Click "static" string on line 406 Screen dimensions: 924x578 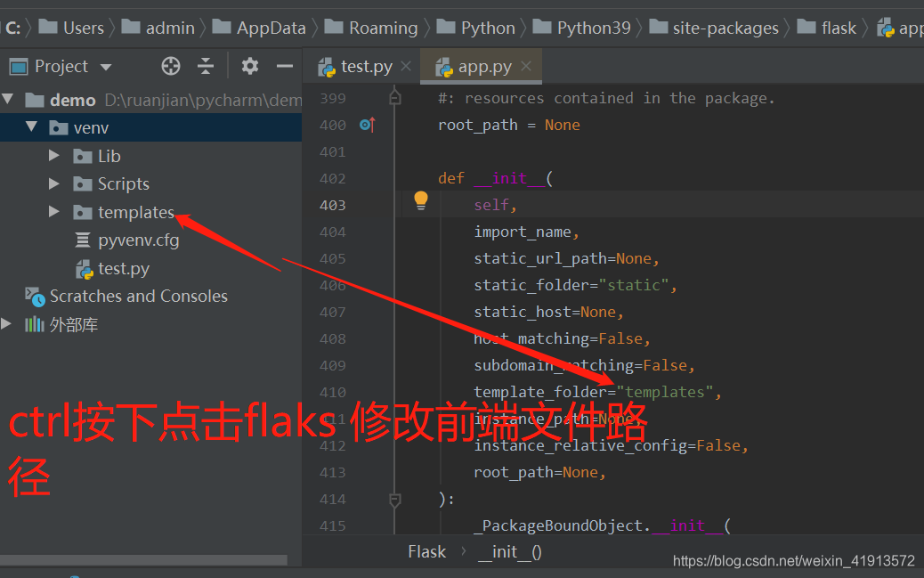point(634,286)
